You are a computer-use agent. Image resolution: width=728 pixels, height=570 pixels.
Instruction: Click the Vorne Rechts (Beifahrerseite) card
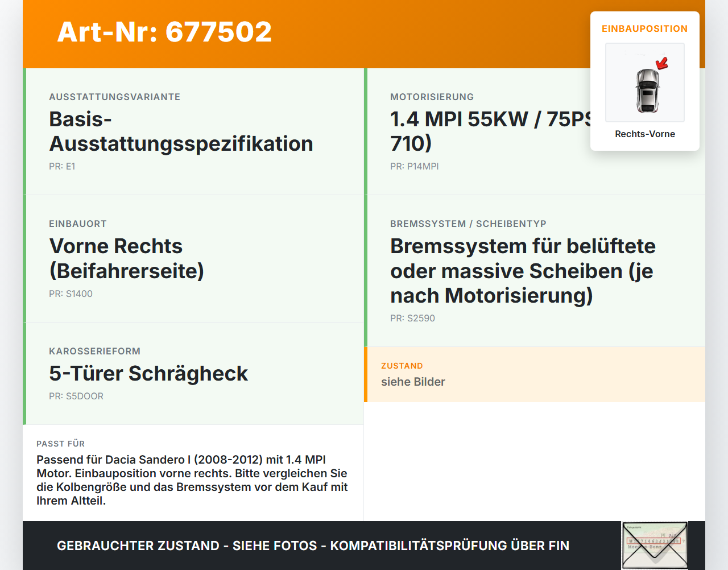[x=193, y=259]
